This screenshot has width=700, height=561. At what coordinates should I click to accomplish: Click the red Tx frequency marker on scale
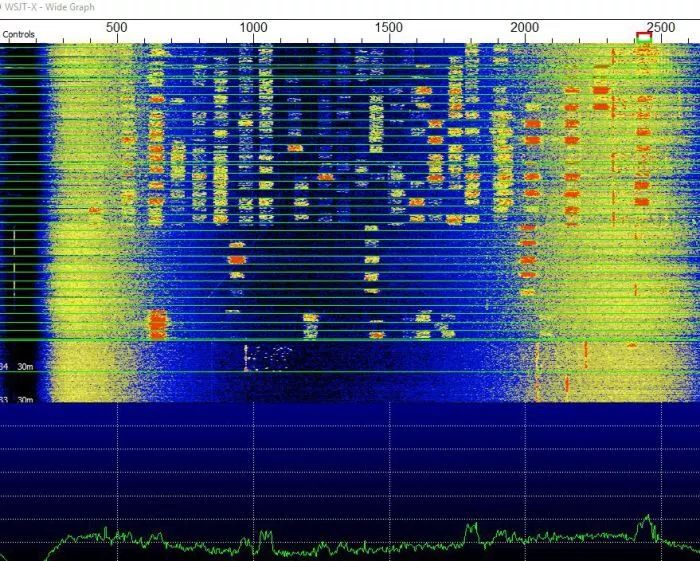[643, 35]
